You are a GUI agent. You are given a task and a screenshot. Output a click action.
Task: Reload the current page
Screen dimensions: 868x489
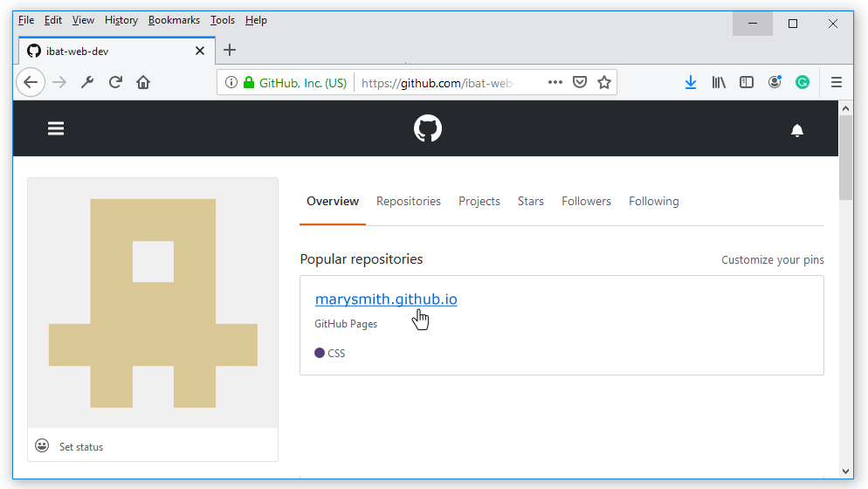[115, 82]
